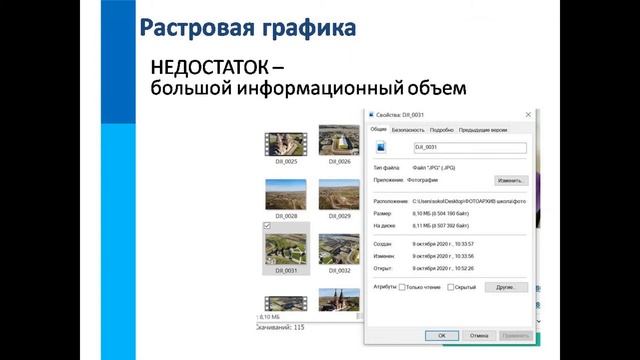Confirm with the OK button
640x360 pixels.
442,336
